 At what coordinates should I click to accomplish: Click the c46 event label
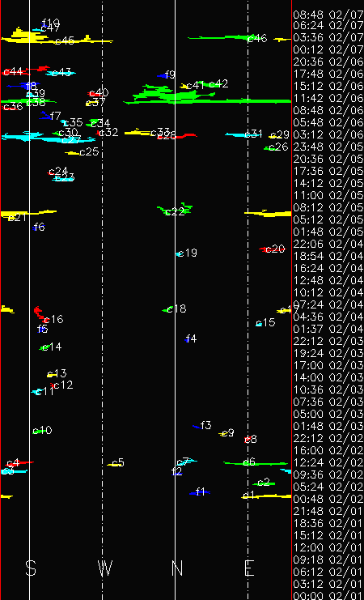coord(257,38)
